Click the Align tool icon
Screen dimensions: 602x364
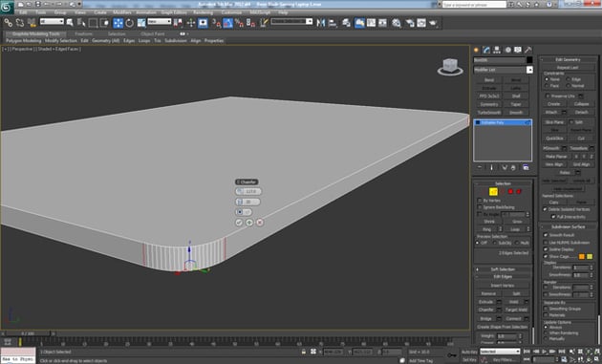[x=333, y=23]
